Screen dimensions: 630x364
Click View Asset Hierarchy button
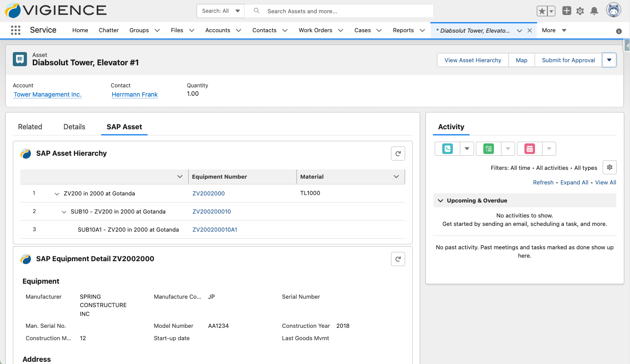click(473, 60)
